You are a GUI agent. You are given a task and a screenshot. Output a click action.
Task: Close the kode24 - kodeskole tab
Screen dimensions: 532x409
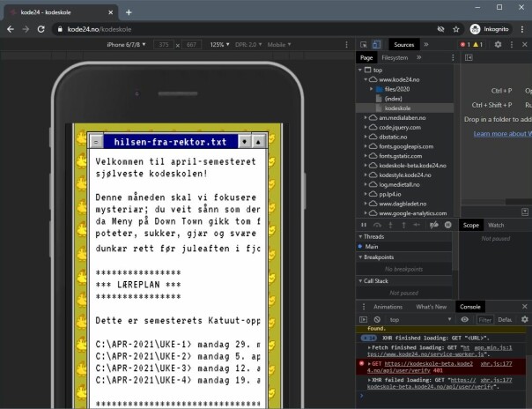[x=111, y=12]
